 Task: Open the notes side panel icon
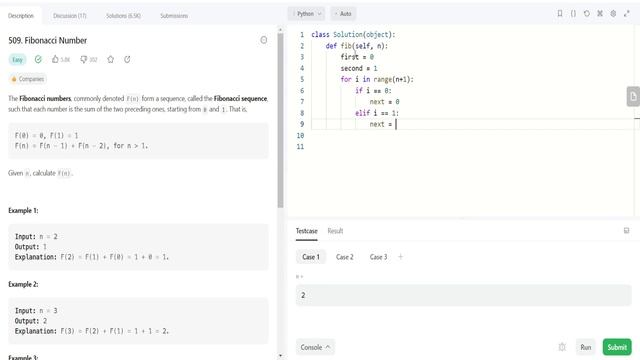(633, 97)
